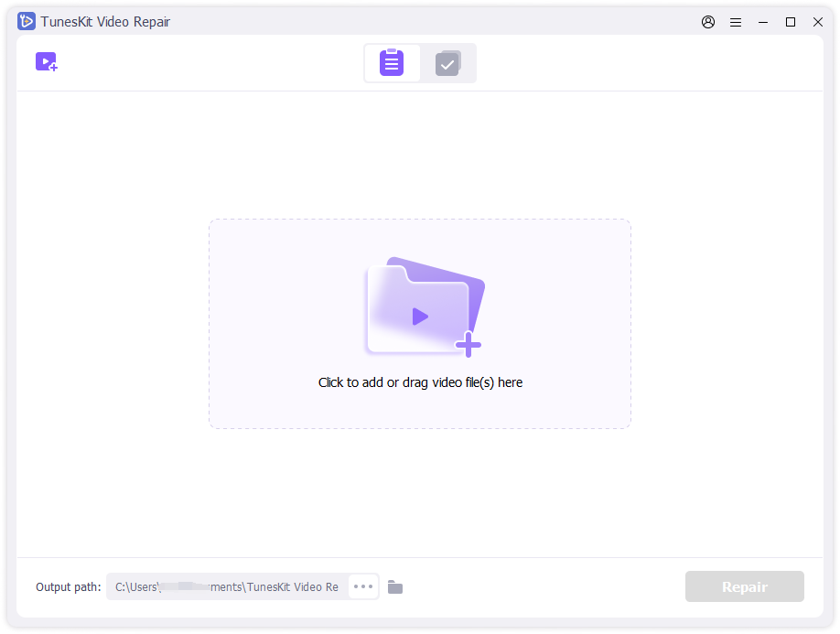Image resolution: width=840 pixels, height=634 pixels.
Task: Click the 'Output path:' label
Action: pyautogui.click(x=69, y=586)
